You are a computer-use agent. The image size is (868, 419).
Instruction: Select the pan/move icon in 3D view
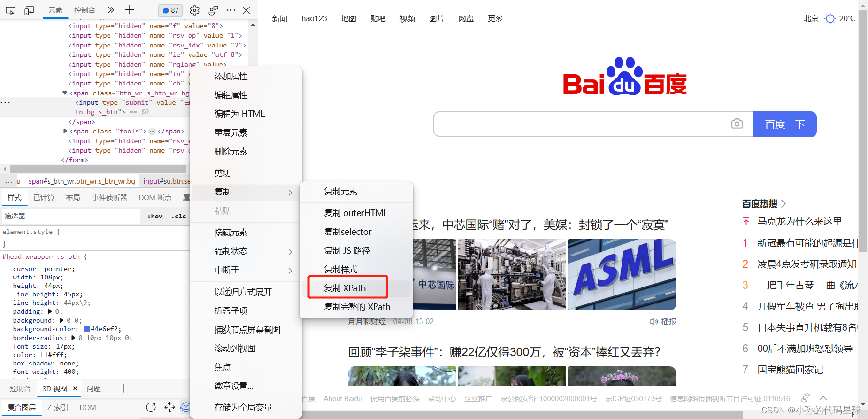tap(169, 407)
